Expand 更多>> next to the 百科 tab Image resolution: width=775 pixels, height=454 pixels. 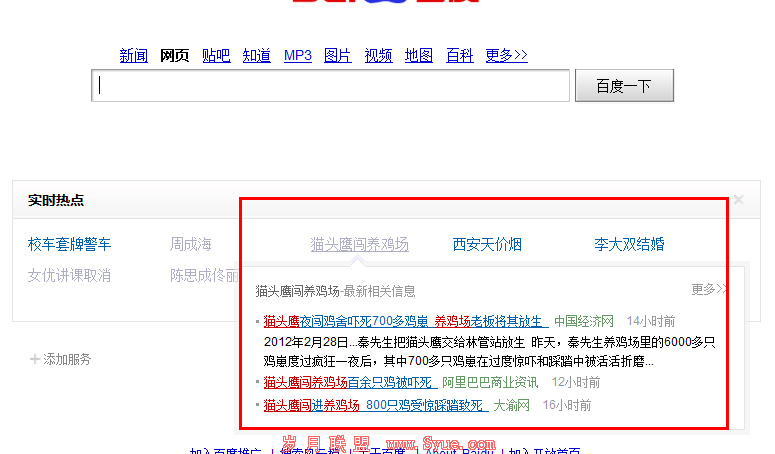(x=506, y=56)
